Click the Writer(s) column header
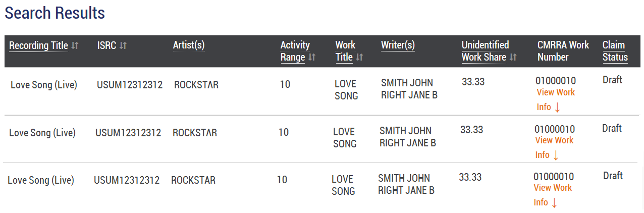The width and height of the screenshot is (644, 213). 398,45
